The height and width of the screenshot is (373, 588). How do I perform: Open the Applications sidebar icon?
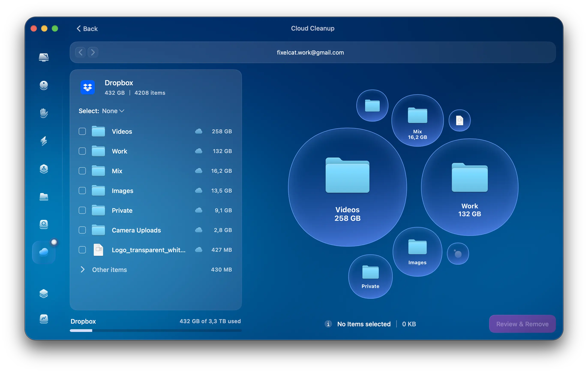(44, 169)
